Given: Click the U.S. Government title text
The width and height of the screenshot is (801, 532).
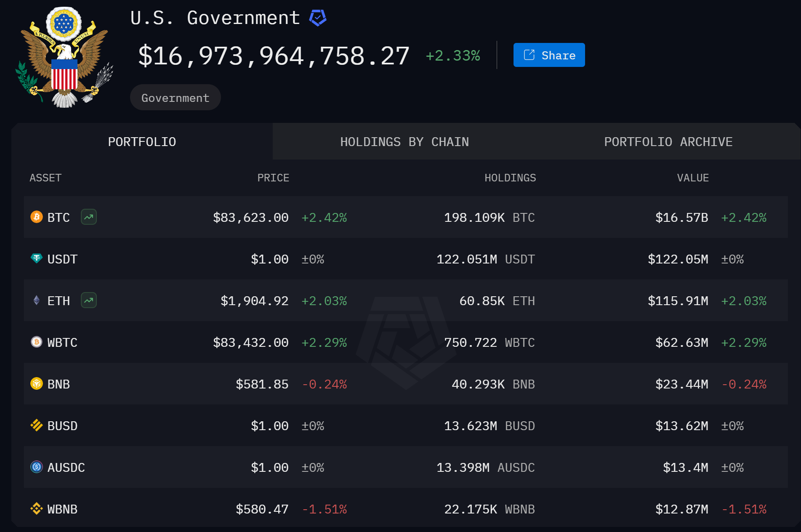Looking at the screenshot, I should click(215, 18).
